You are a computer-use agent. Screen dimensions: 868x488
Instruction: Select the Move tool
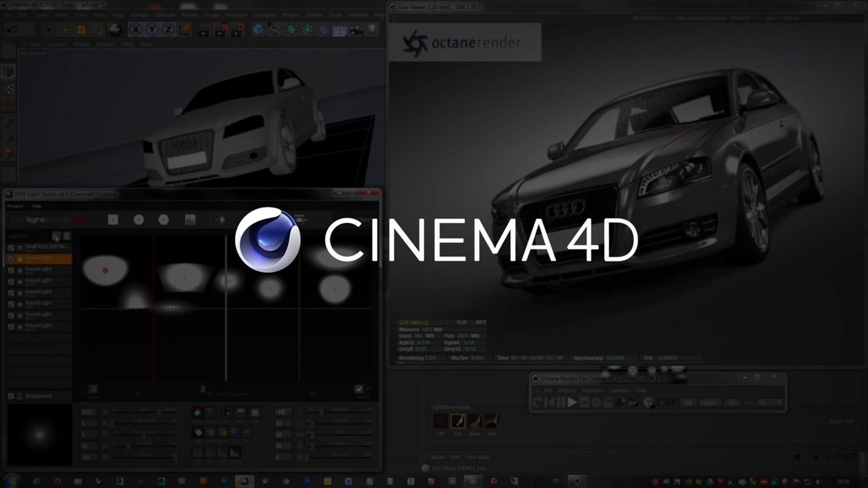(x=65, y=30)
